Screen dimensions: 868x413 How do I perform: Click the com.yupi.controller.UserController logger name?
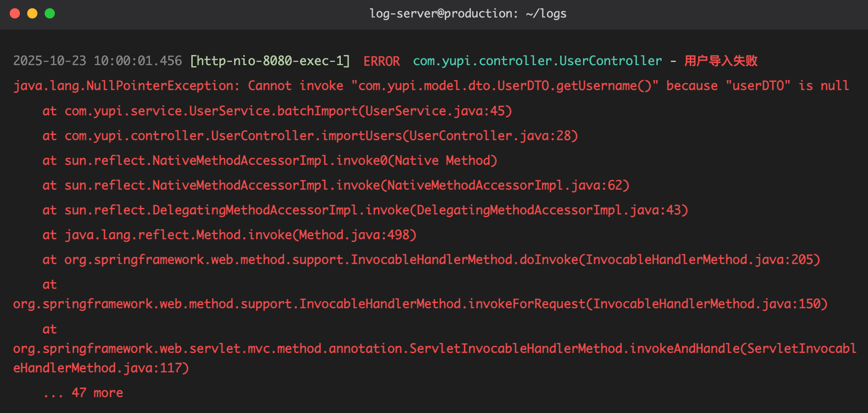(x=537, y=61)
